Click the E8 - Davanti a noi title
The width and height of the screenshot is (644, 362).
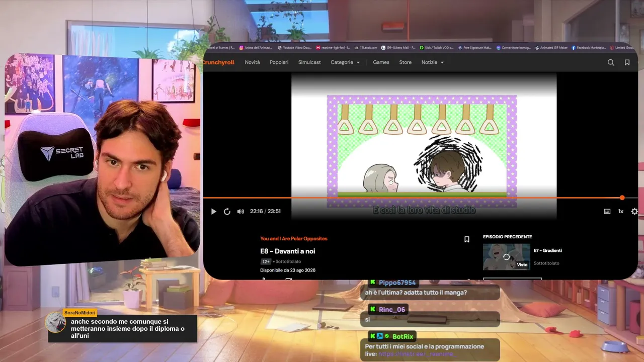288,251
